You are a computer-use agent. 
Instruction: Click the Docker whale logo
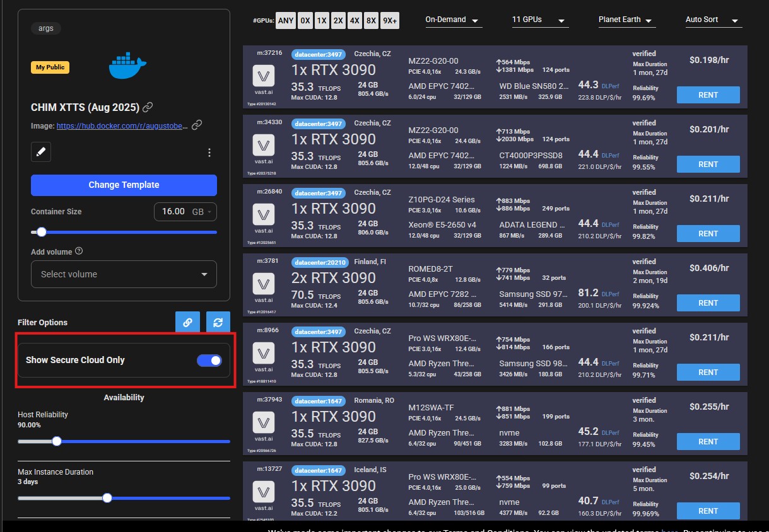pos(127,66)
